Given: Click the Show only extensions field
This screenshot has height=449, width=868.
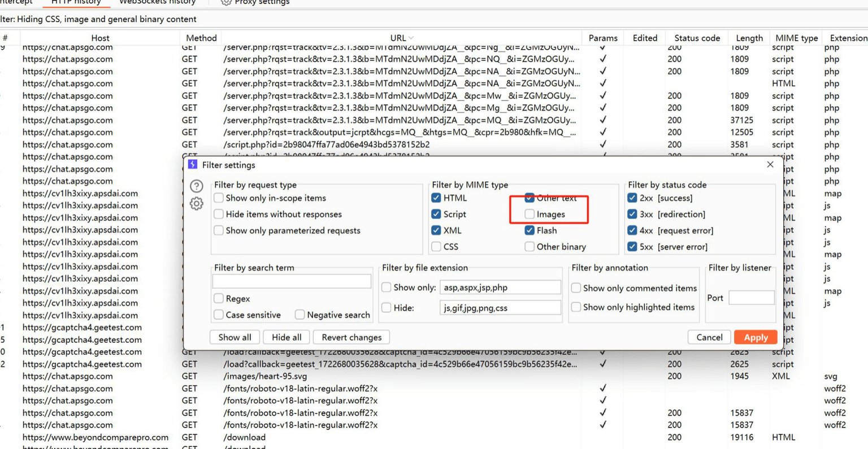Looking at the screenshot, I should (x=500, y=287).
